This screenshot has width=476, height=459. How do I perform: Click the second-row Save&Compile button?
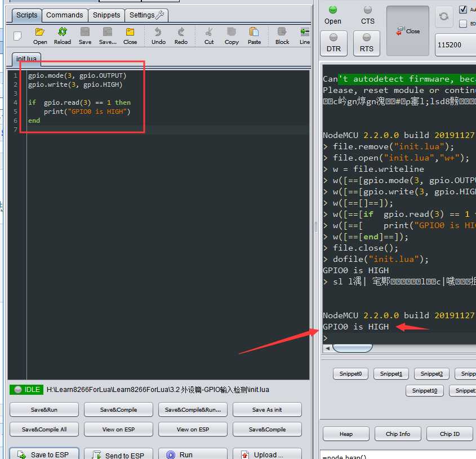point(267,429)
